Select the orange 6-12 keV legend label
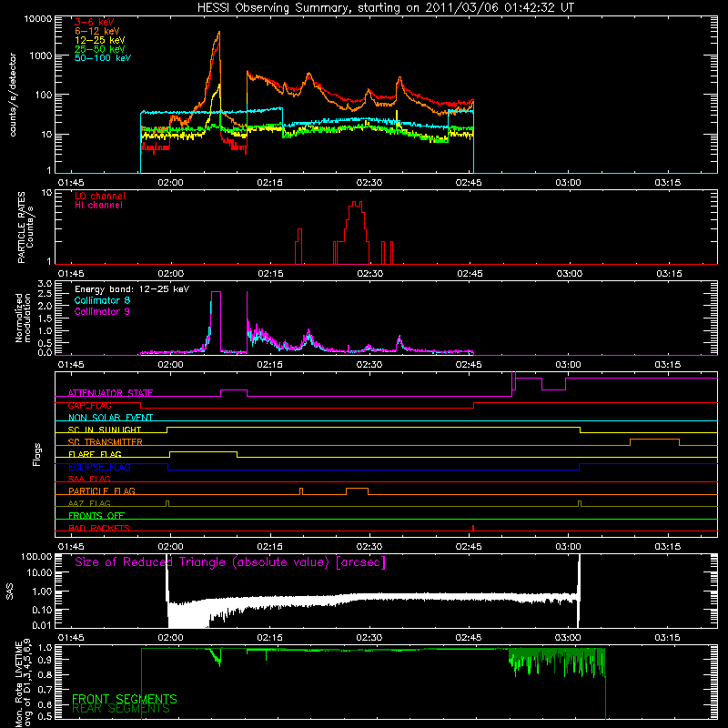 (x=97, y=31)
